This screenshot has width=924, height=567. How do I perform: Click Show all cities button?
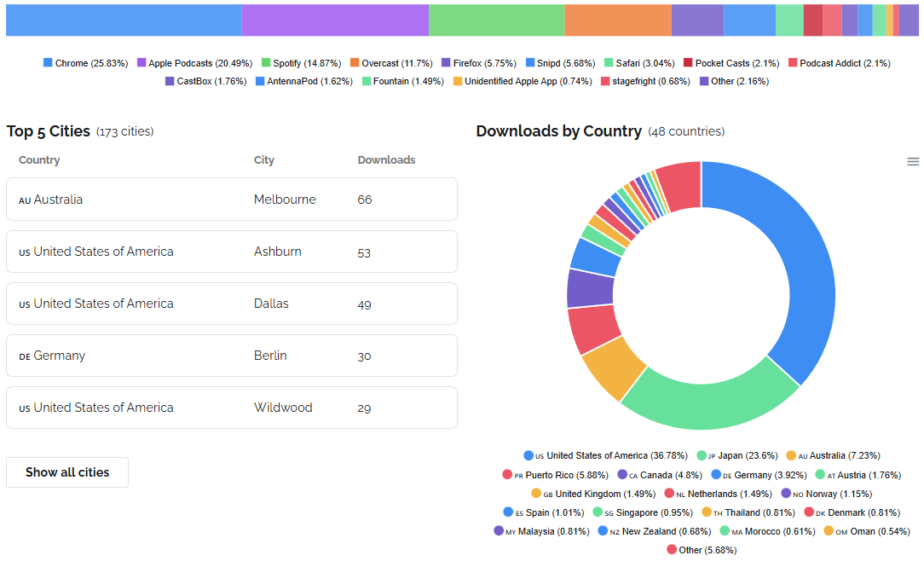[67, 472]
